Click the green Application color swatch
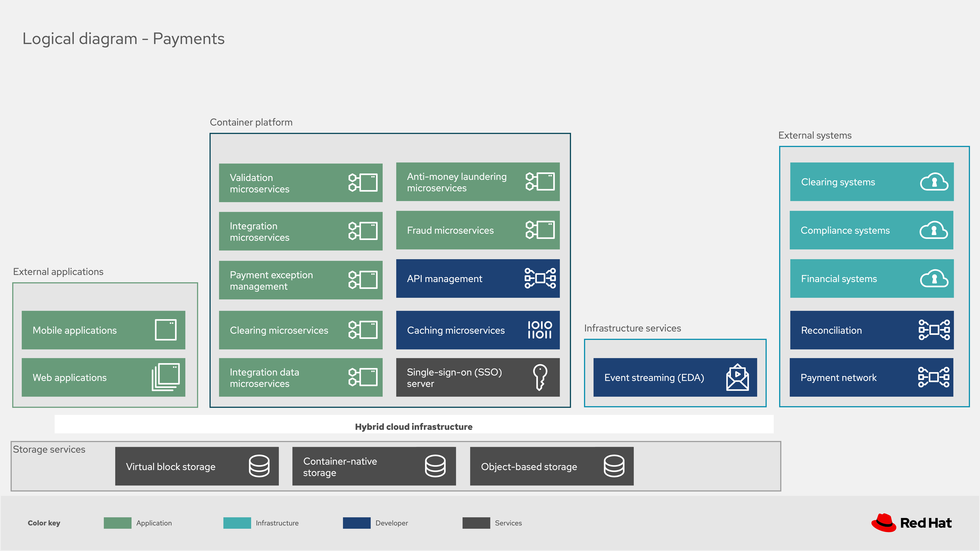The width and height of the screenshot is (980, 551). 118,523
